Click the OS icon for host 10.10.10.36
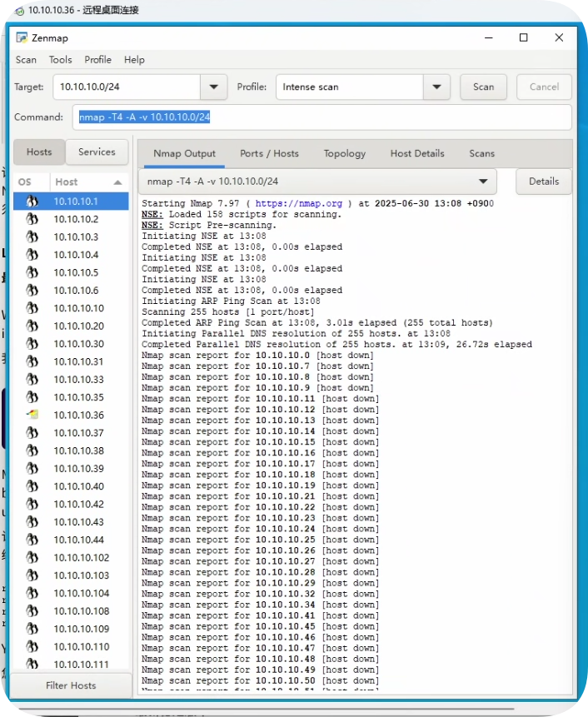 (x=32, y=415)
